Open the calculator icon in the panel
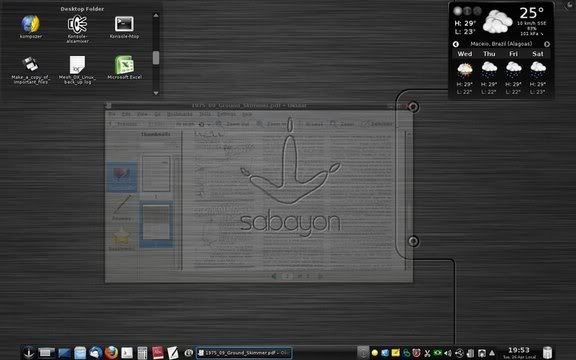 click(x=142, y=353)
